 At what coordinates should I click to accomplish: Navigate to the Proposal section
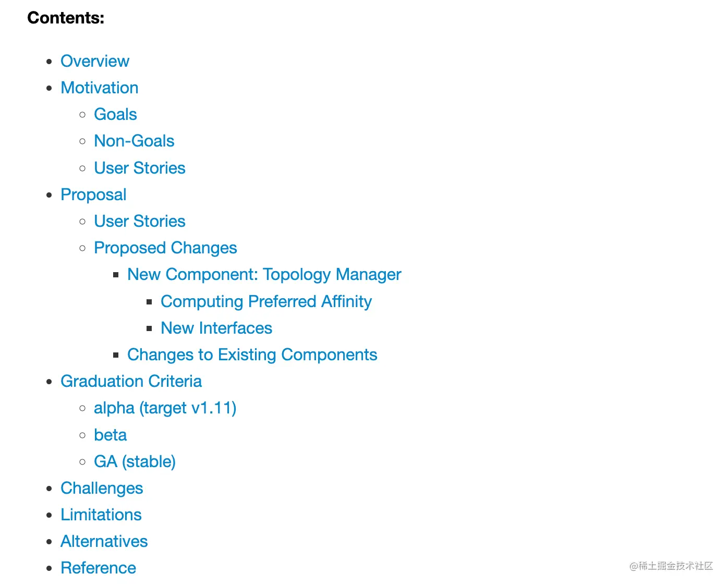93,194
